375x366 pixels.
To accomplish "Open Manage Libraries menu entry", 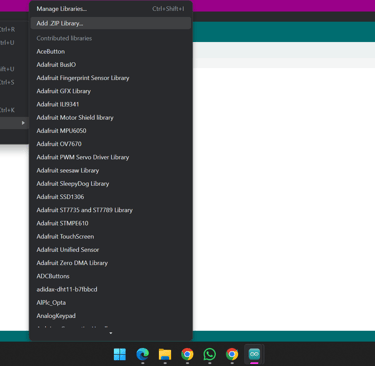I will (x=111, y=9).
